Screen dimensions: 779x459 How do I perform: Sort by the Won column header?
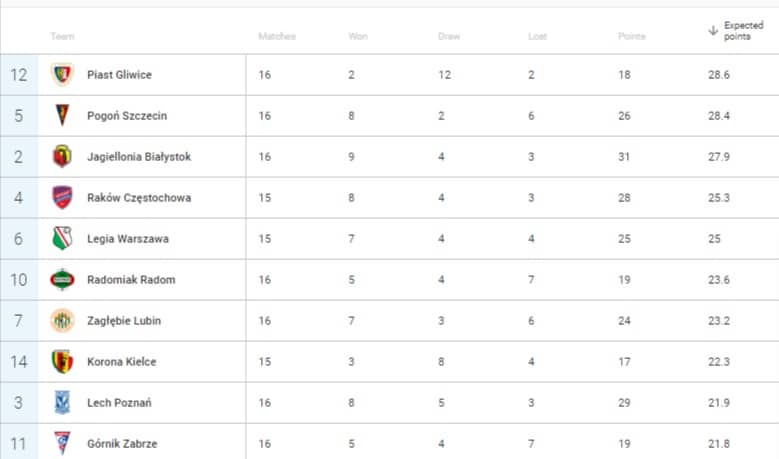coord(358,36)
